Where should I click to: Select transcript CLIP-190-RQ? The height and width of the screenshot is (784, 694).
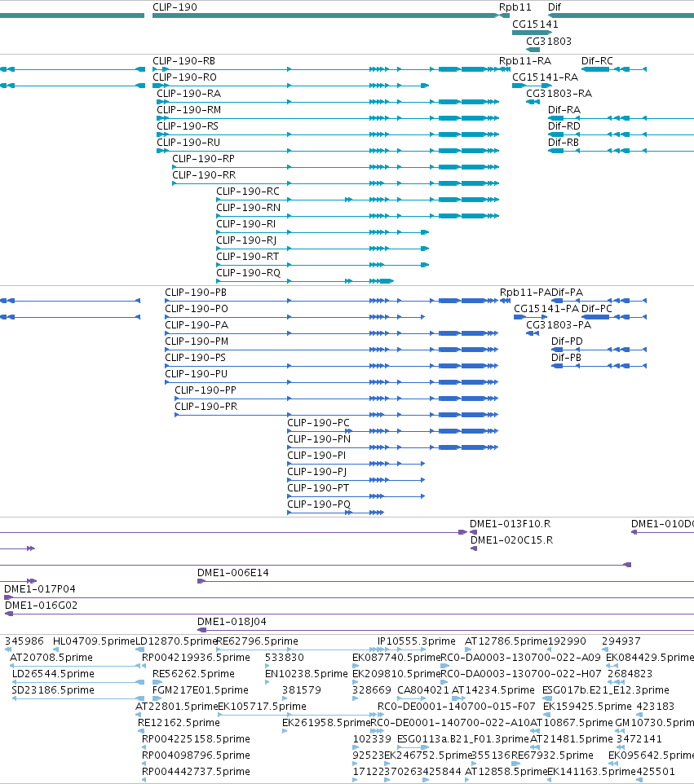coord(248,273)
